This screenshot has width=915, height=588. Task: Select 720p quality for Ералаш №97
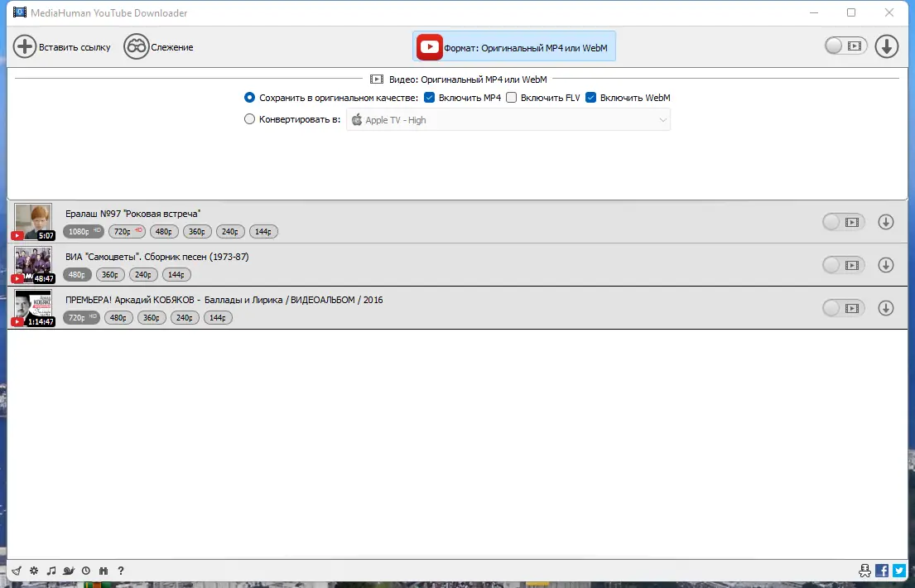127,232
